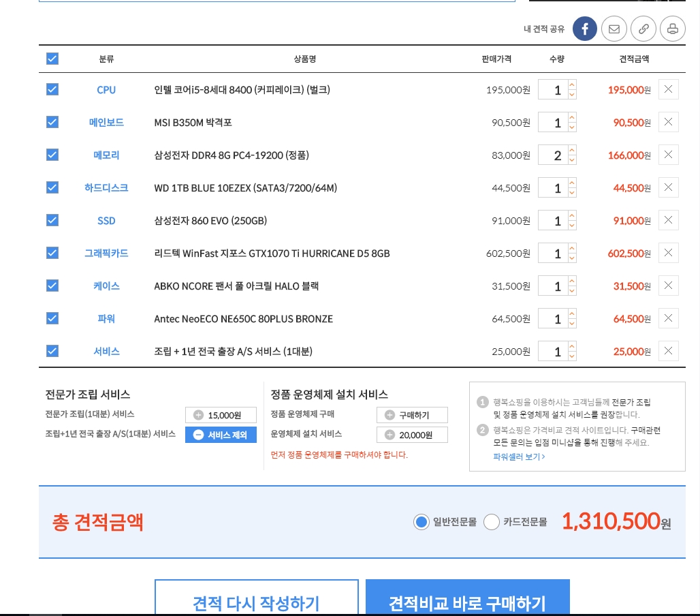Increase 서비스 quantity with up arrow
The image size is (700, 616).
(572, 345)
